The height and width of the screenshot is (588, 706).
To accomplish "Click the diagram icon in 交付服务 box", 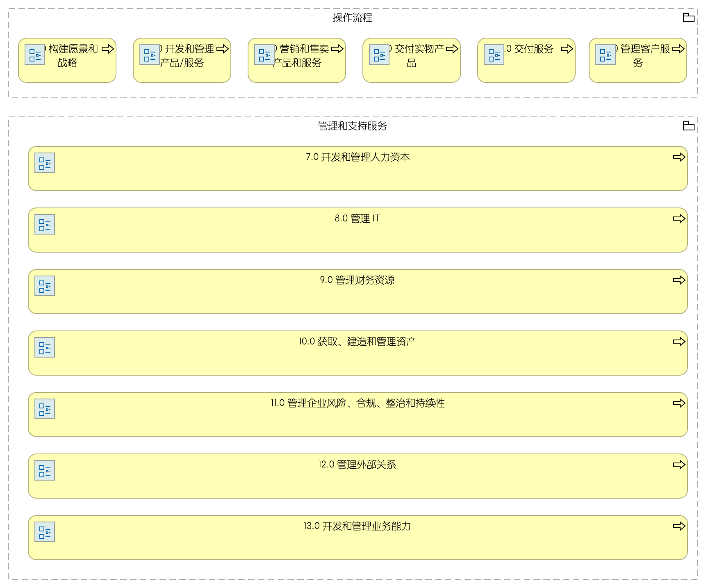I will (x=494, y=55).
